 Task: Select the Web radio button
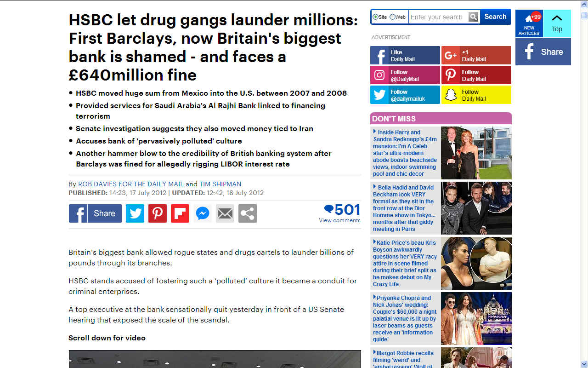pos(392,17)
